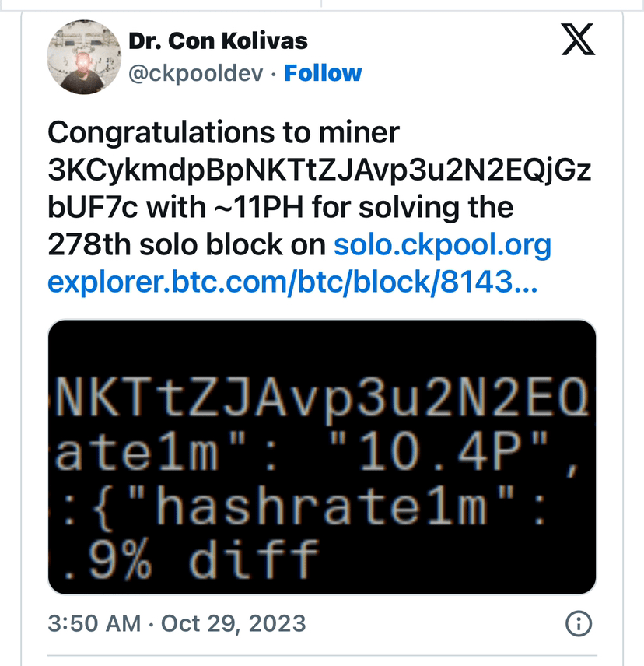Open the Dr. Con Kolivas display name
This screenshot has height=666, width=644.
(x=218, y=40)
